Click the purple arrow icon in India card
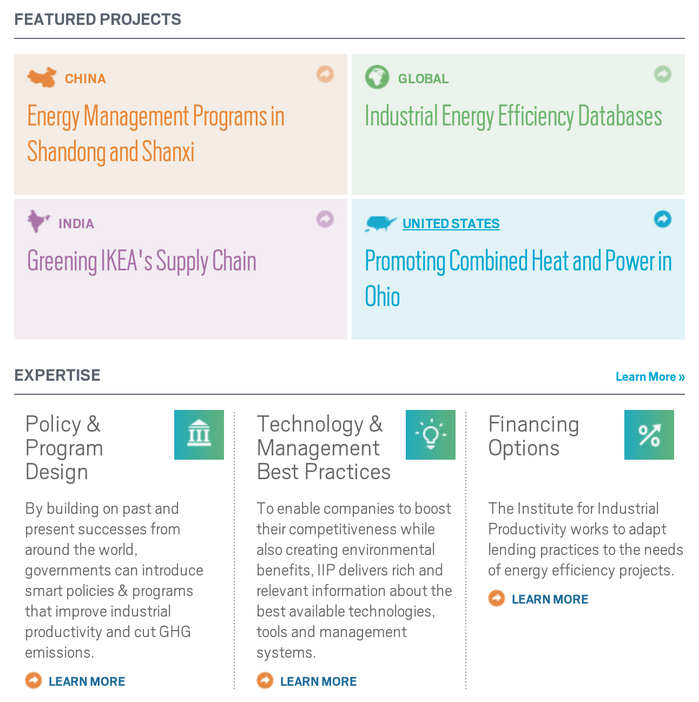Image resolution: width=699 pixels, height=702 pixels. coord(325,219)
